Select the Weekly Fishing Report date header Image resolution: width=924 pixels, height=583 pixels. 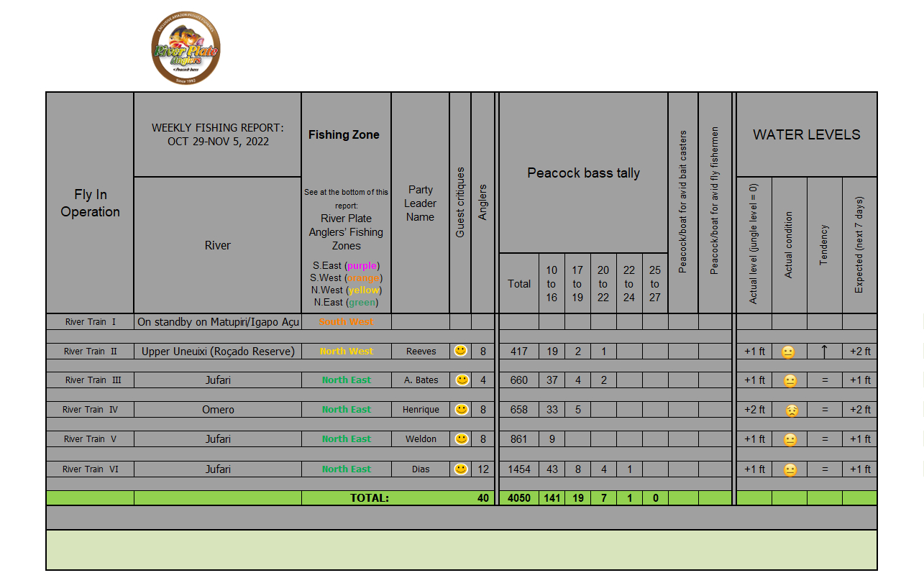218,134
